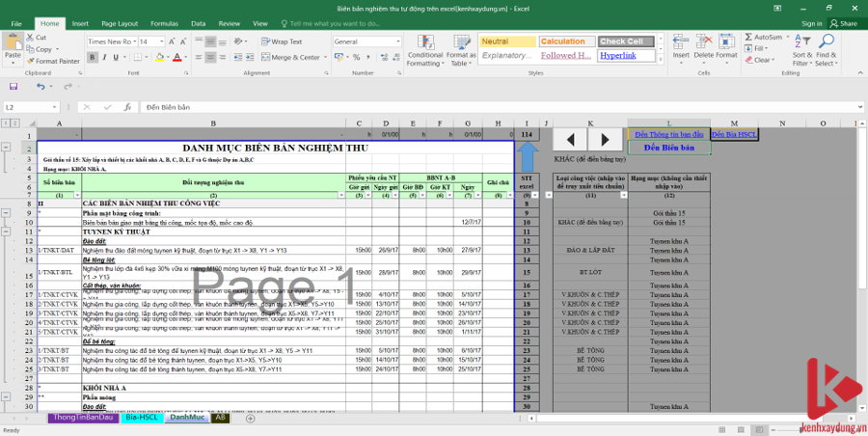Click Insert Function fx icon
This screenshot has width=868, height=436.
[x=126, y=107]
